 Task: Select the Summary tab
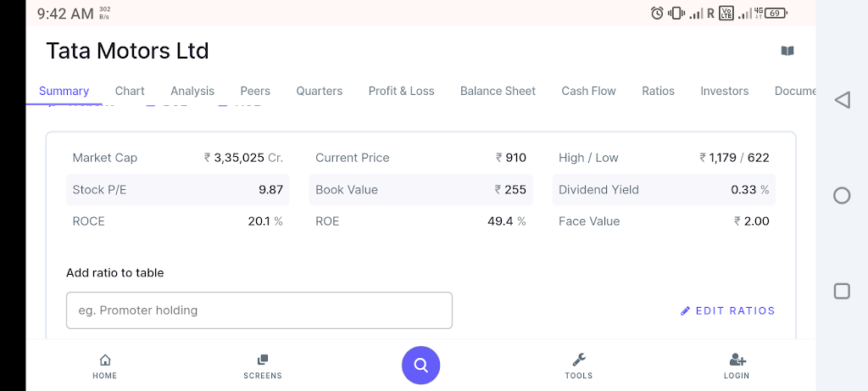[x=64, y=91]
